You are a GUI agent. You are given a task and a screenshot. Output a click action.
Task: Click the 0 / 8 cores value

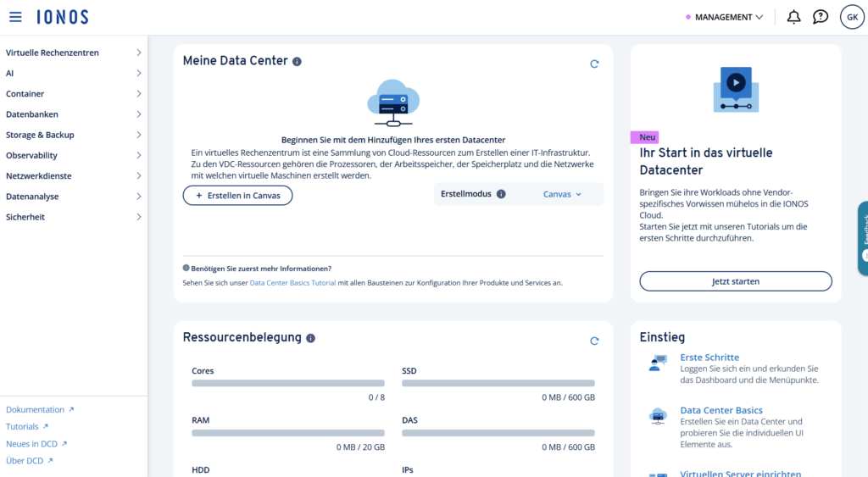[x=376, y=397]
